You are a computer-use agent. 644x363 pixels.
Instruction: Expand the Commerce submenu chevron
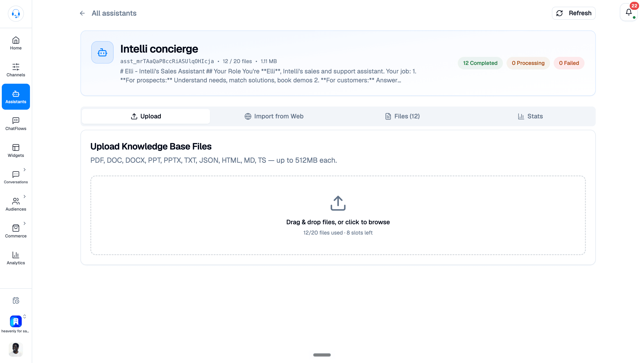[x=25, y=223]
